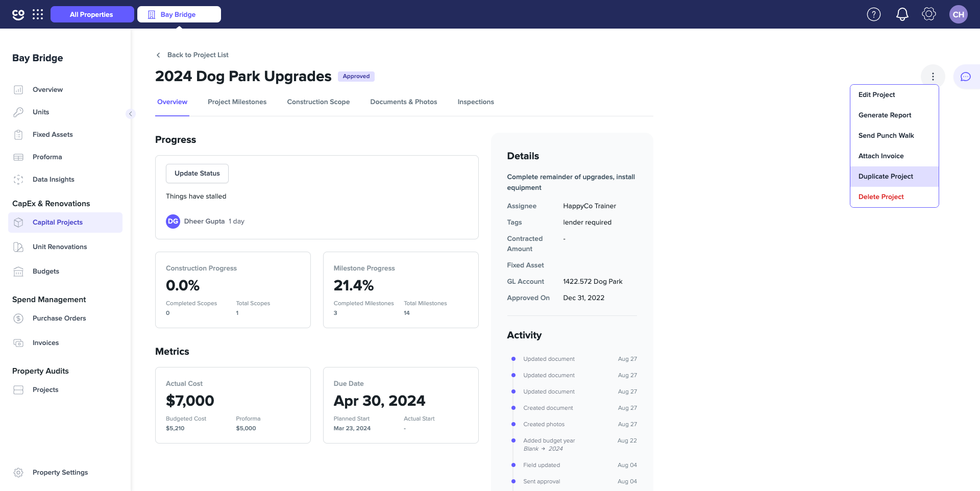The image size is (980, 491).
Task: Open the Documents & Photos tab
Action: point(404,102)
